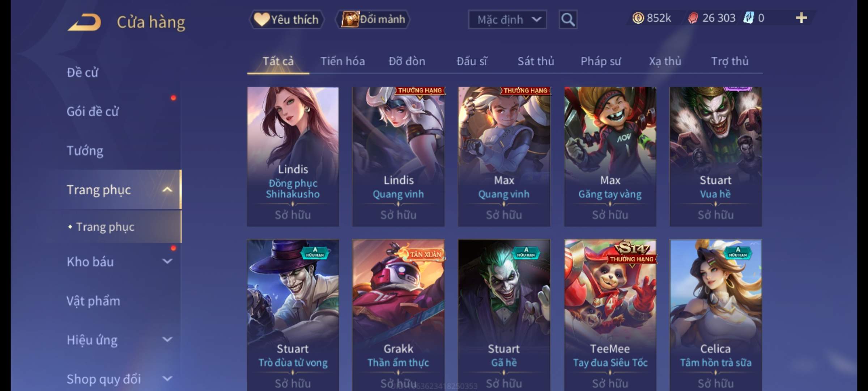Expand the Hiệu ứng sidebar section
Image resolution: width=868 pixels, height=391 pixels.
coord(167,339)
